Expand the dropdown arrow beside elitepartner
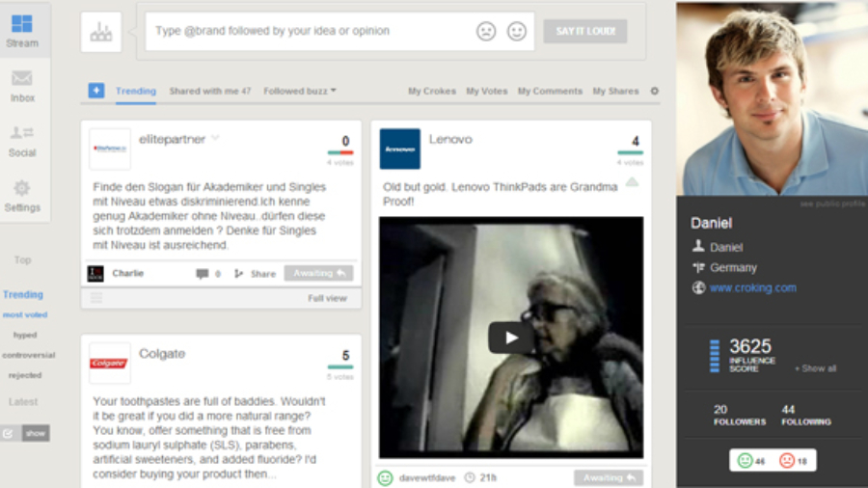Image resolution: width=868 pixels, height=488 pixels. click(x=215, y=138)
